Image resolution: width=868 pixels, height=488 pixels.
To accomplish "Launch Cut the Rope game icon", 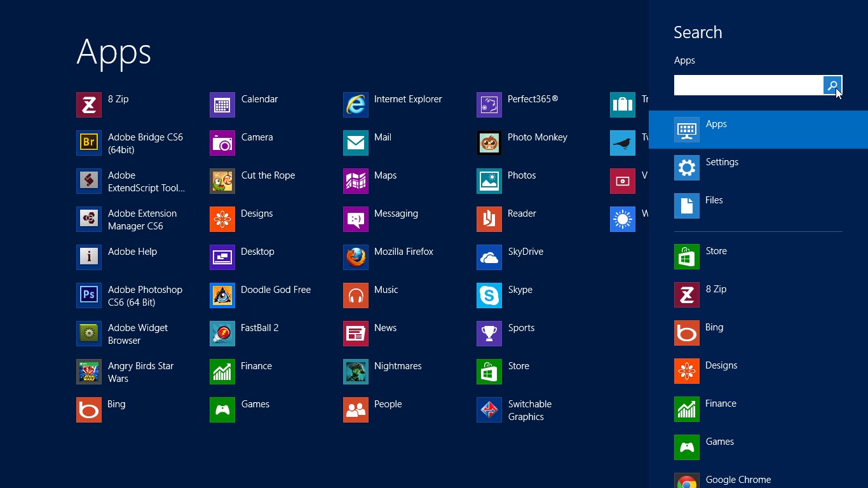I will pyautogui.click(x=222, y=181).
